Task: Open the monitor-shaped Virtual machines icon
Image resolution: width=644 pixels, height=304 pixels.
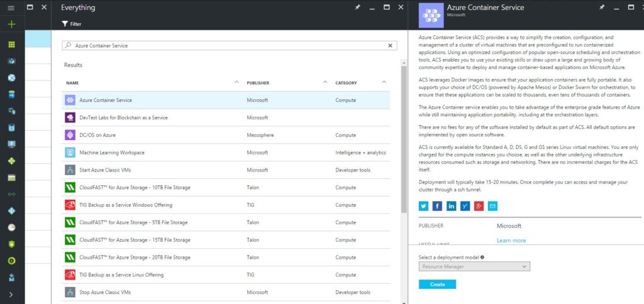Action: tap(11, 144)
